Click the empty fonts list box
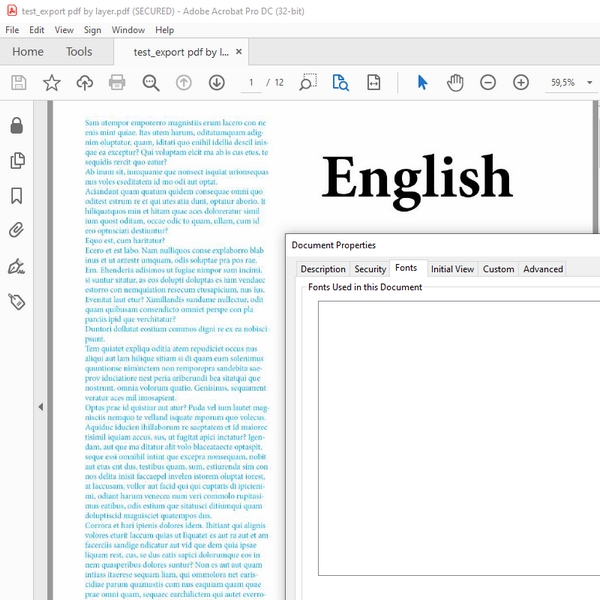Screen dimensions: 600x600 459,438
